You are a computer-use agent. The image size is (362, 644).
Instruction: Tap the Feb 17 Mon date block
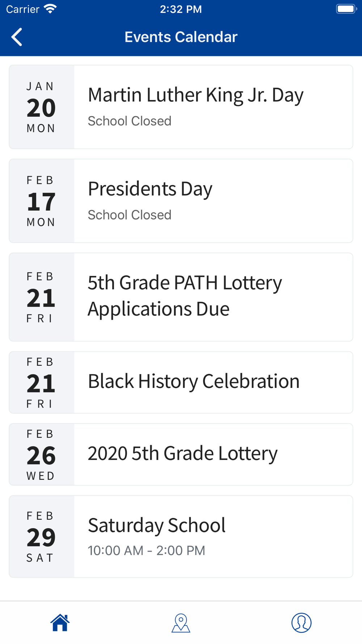[x=41, y=201]
